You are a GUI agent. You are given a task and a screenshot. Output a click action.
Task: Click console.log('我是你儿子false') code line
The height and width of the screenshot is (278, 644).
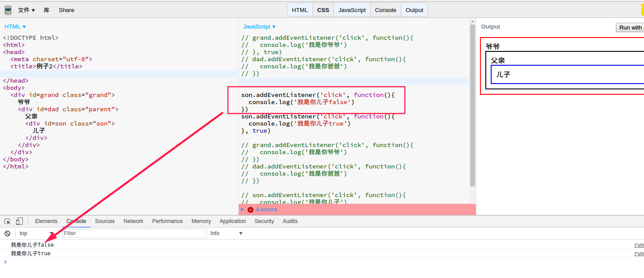click(302, 102)
